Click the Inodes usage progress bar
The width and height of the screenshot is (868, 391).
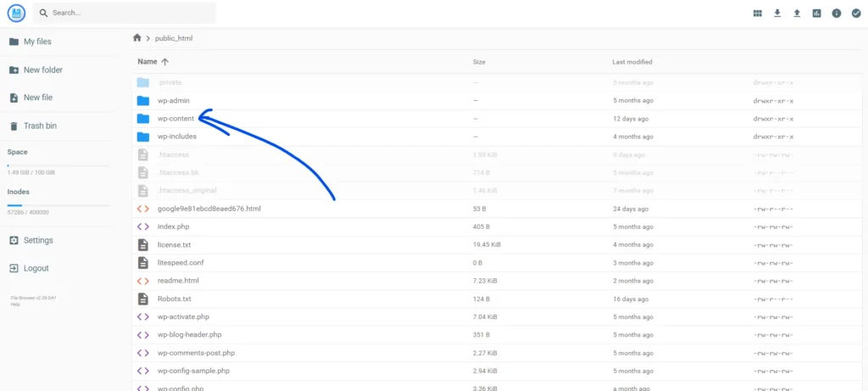pos(58,205)
